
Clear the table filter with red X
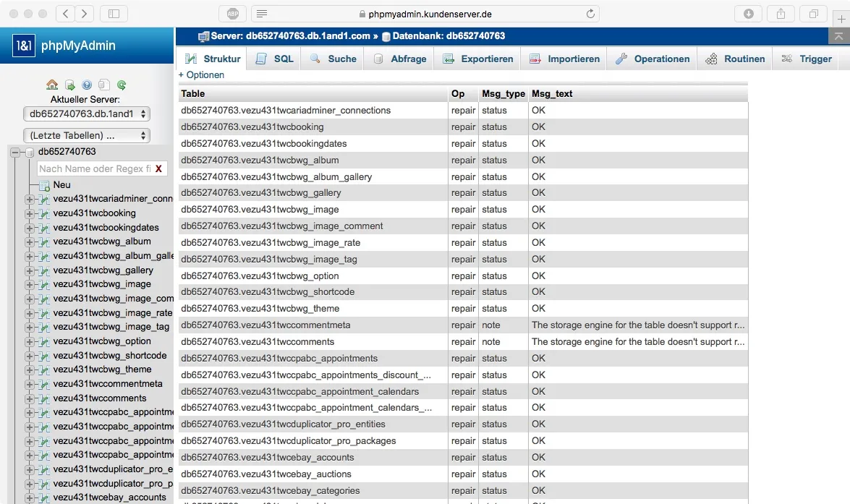click(x=159, y=168)
